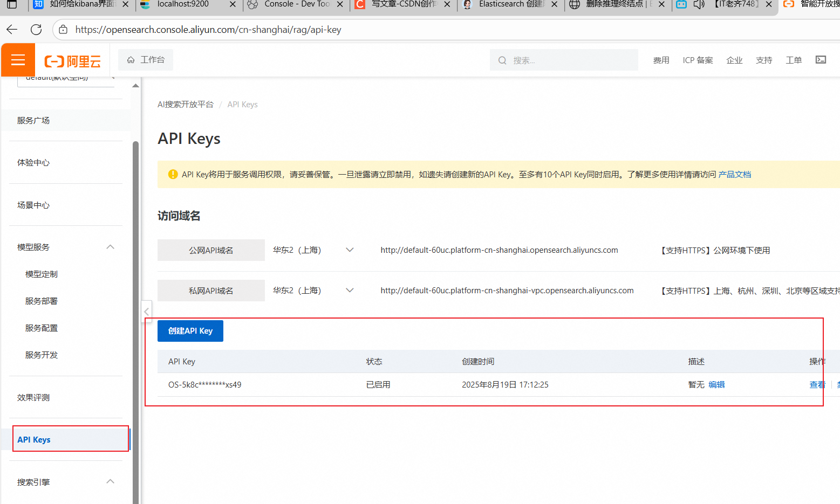
Task: Open 服务部署 in the sidebar
Action: click(42, 301)
